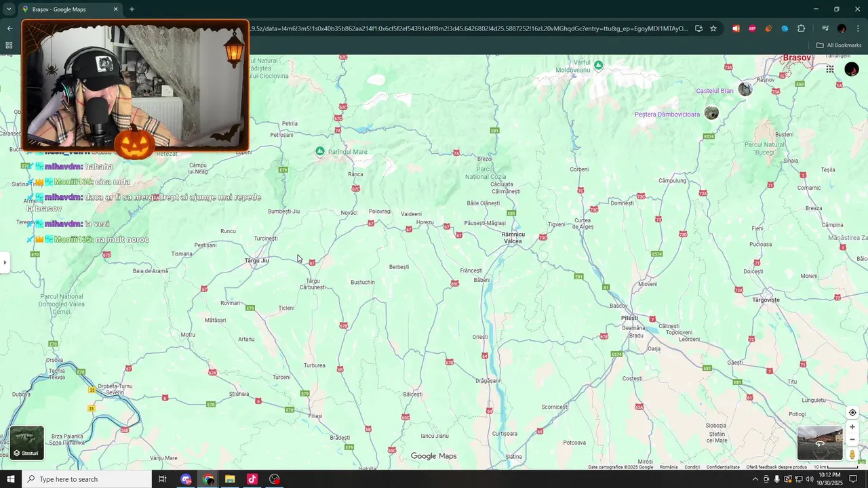868x488 pixels.
Task: Open the România footer link
Action: point(669,467)
